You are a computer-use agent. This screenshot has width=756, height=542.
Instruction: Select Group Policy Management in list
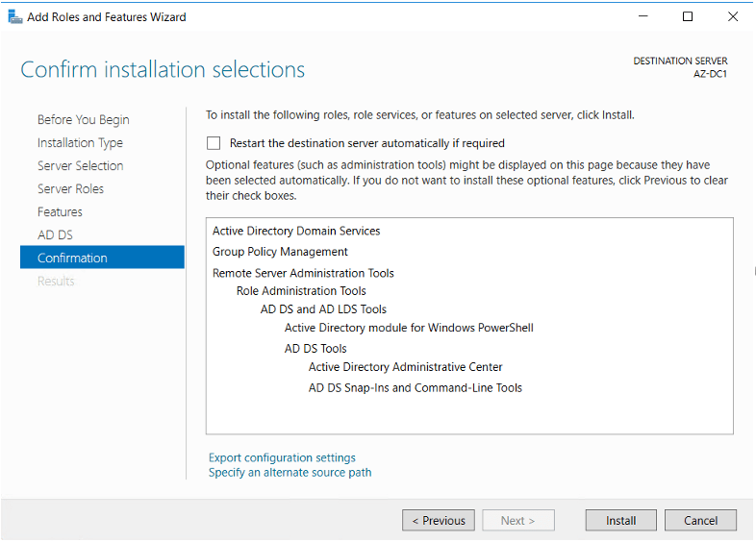(x=280, y=252)
